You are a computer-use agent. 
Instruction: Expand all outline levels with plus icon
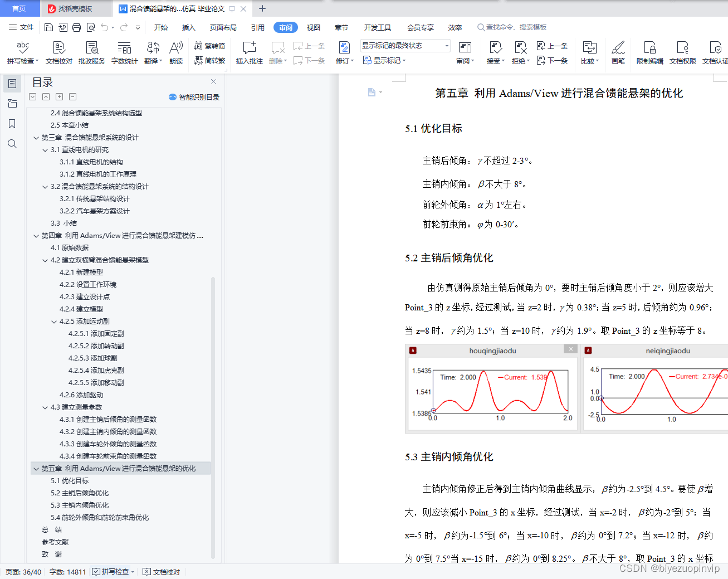pos(60,96)
